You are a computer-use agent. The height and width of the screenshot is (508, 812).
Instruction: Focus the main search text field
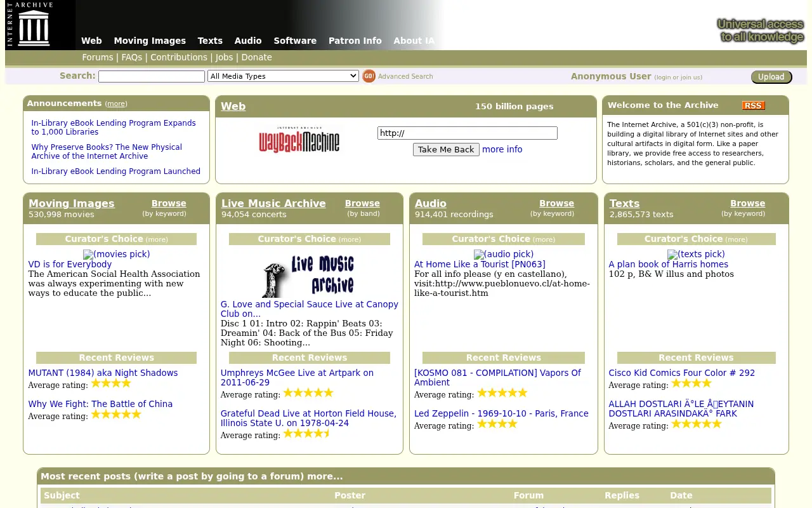coord(152,76)
